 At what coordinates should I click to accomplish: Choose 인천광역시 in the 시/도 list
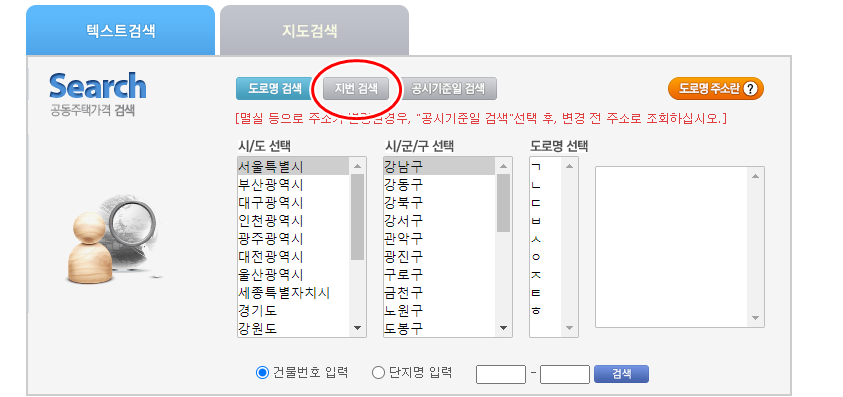coord(294,221)
